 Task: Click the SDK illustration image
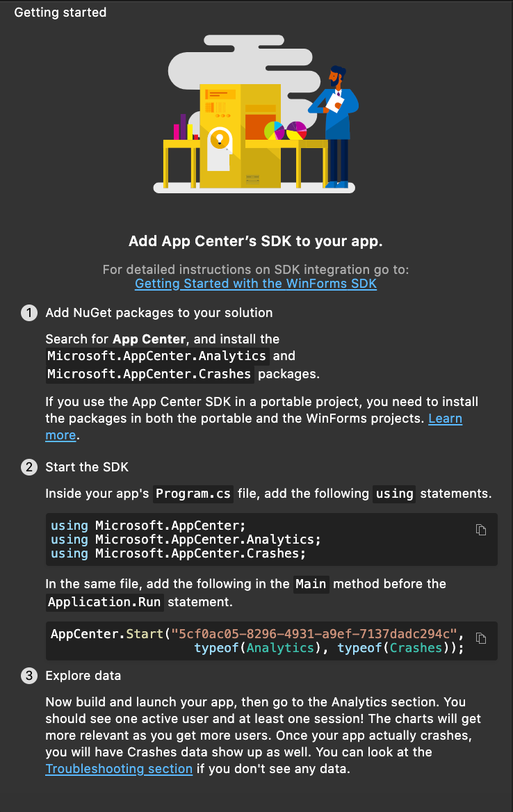pos(256,114)
